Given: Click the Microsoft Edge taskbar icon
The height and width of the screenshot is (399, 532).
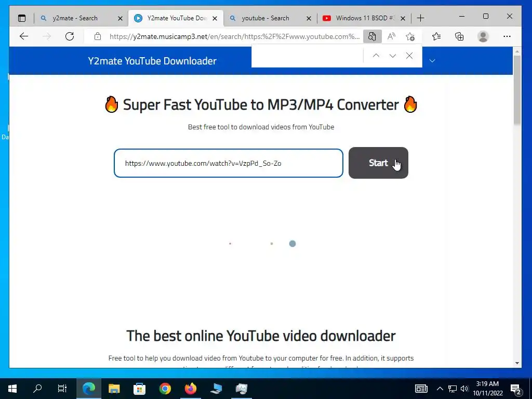Looking at the screenshot, I should (x=89, y=389).
